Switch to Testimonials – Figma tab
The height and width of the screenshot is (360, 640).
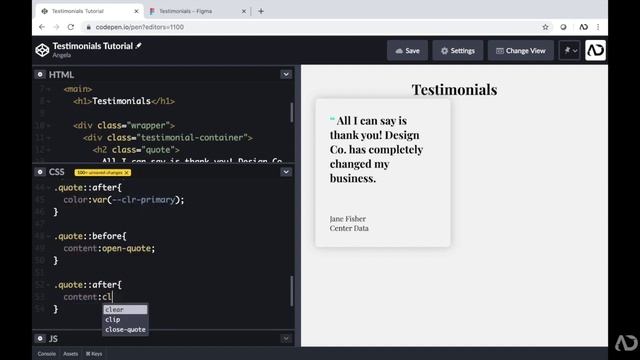pos(186,11)
